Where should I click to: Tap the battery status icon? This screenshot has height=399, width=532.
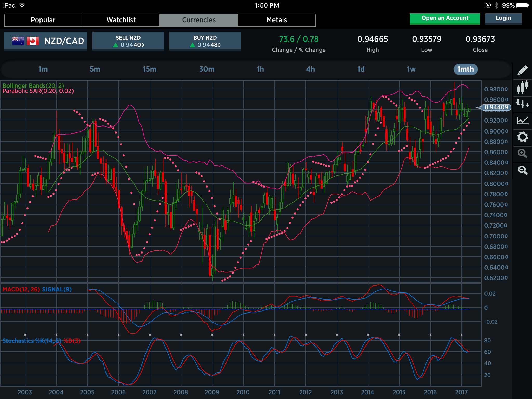tap(523, 5)
